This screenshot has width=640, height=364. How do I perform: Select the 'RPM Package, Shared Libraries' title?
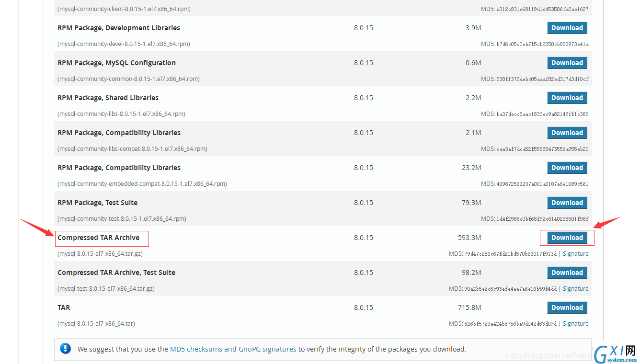[108, 98]
